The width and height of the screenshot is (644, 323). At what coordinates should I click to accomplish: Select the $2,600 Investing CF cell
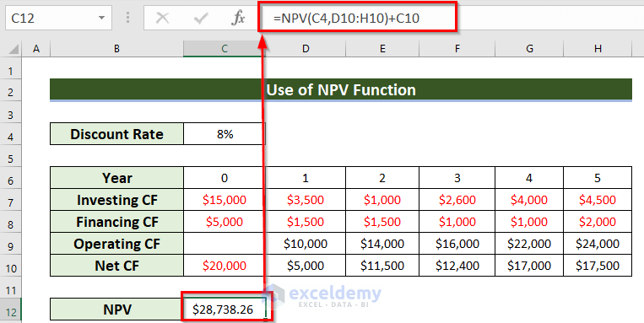[457, 200]
